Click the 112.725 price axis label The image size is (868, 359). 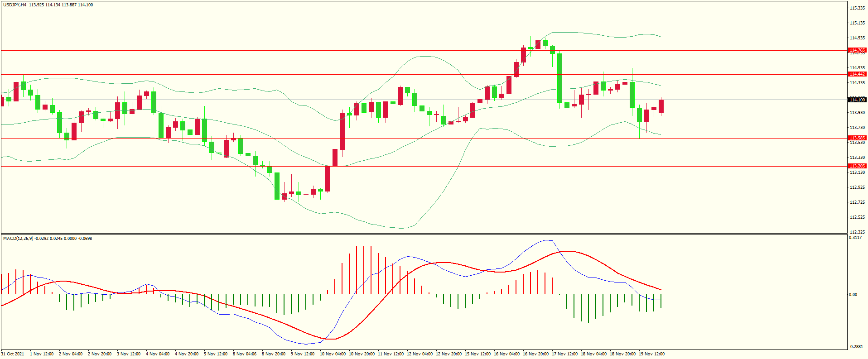[858, 202]
